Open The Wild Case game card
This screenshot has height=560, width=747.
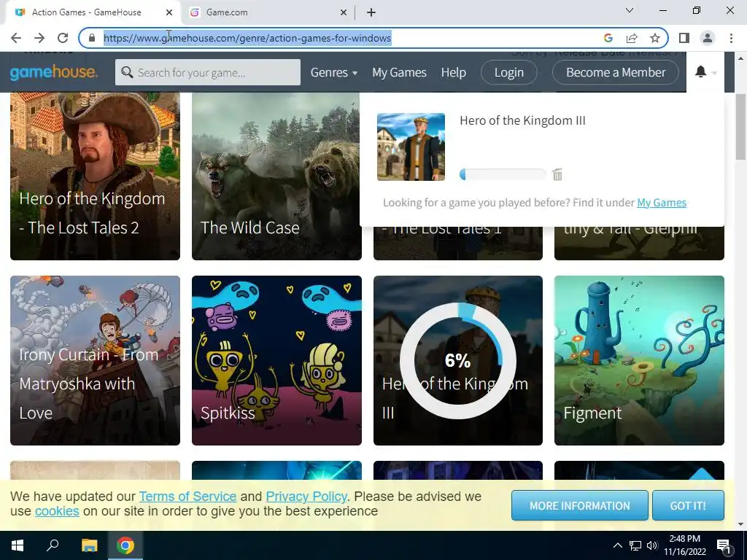(276, 176)
